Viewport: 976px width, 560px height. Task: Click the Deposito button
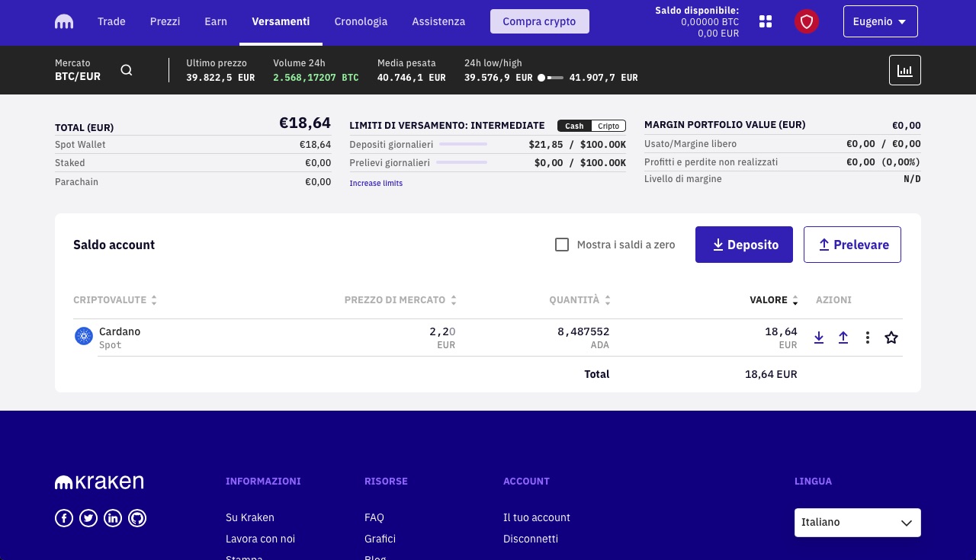744,245
